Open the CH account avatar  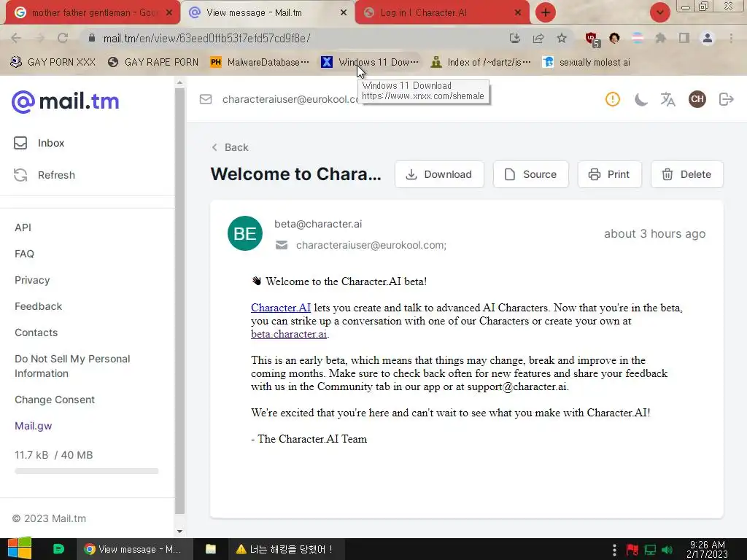click(697, 99)
